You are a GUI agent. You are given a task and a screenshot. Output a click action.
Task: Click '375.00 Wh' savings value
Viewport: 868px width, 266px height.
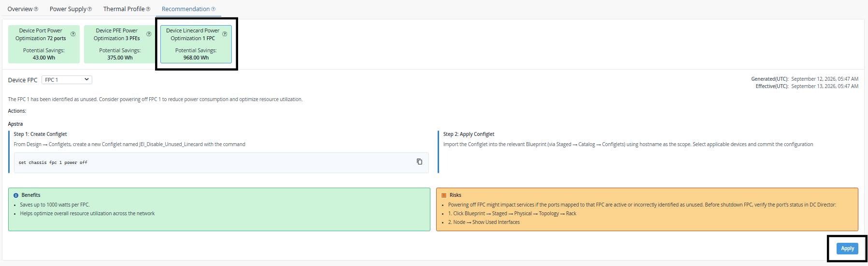point(120,58)
